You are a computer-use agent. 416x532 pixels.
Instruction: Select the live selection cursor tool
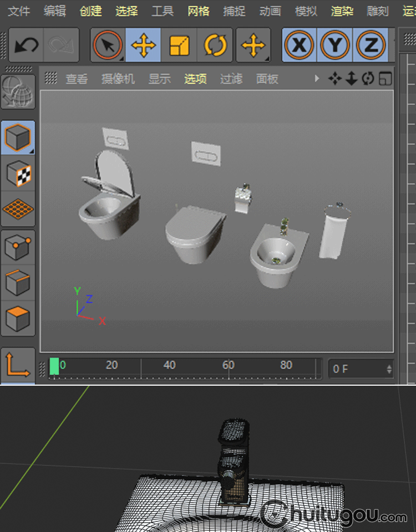(x=108, y=45)
